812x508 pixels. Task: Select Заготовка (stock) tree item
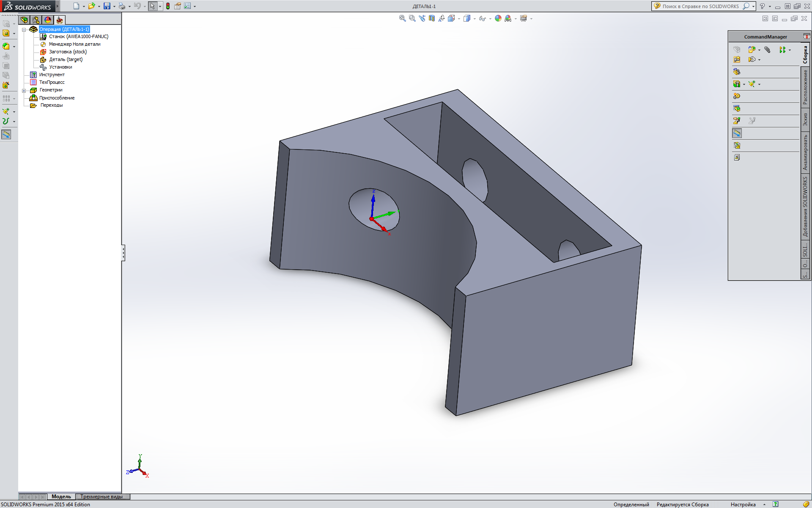(x=68, y=52)
